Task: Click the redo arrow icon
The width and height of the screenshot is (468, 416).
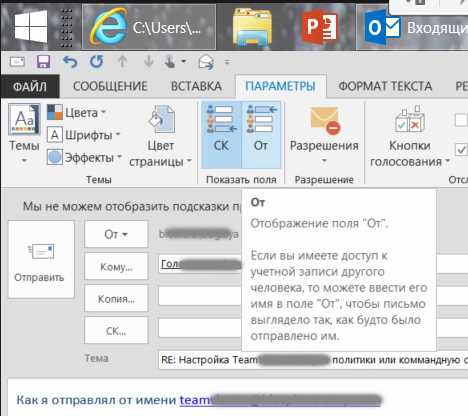Action: pyautogui.click(x=96, y=62)
